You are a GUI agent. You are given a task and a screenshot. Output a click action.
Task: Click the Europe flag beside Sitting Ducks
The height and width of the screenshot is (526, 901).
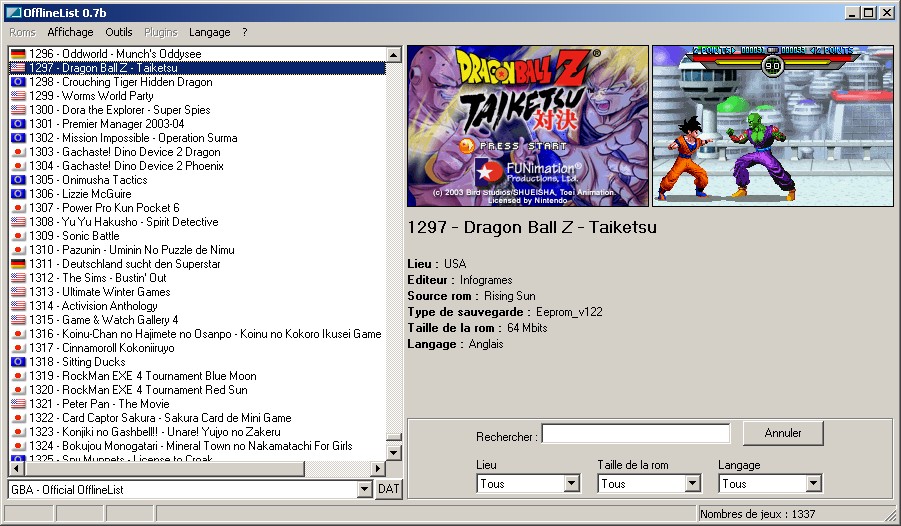[18, 362]
